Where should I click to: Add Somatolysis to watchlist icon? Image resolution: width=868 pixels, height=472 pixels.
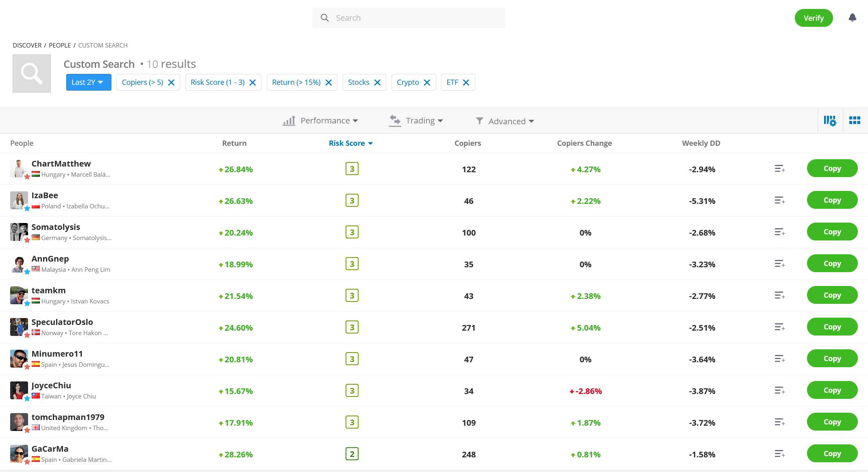[779, 232]
